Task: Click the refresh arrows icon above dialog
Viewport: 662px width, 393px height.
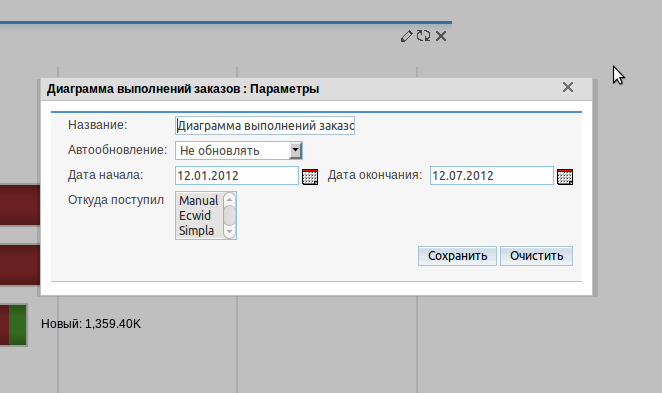Action: [x=423, y=36]
